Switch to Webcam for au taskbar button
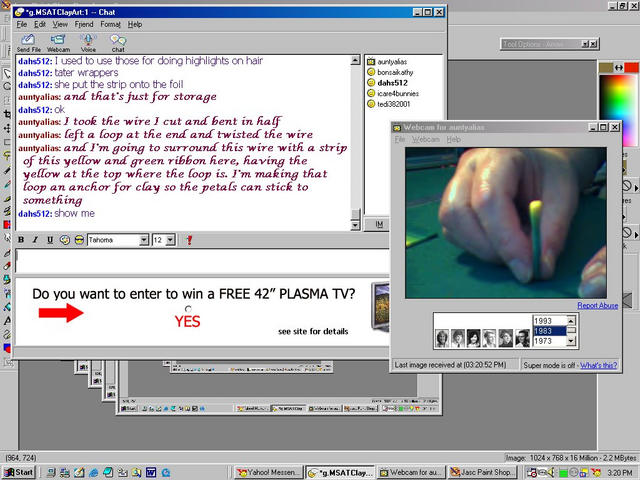This screenshot has height=480, width=640. tap(411, 472)
